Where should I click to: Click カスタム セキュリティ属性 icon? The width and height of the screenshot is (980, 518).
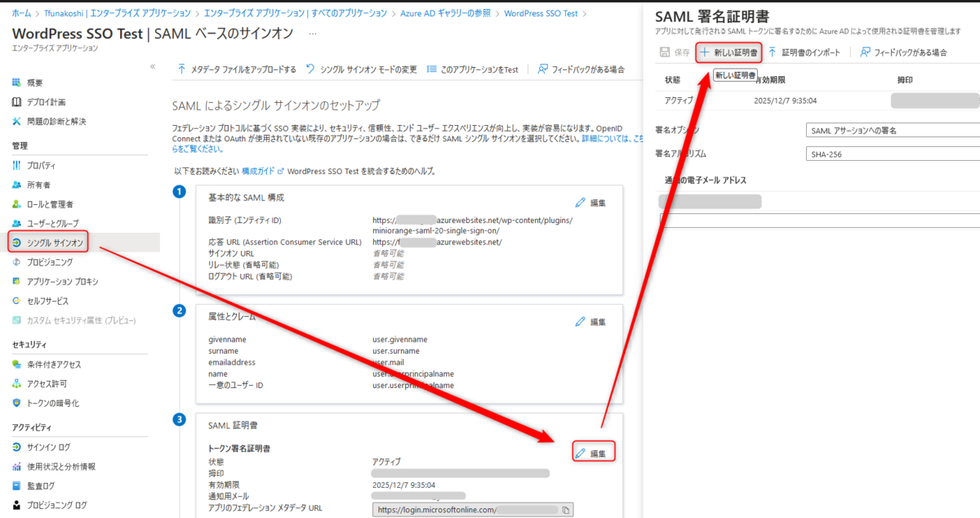click(17, 319)
